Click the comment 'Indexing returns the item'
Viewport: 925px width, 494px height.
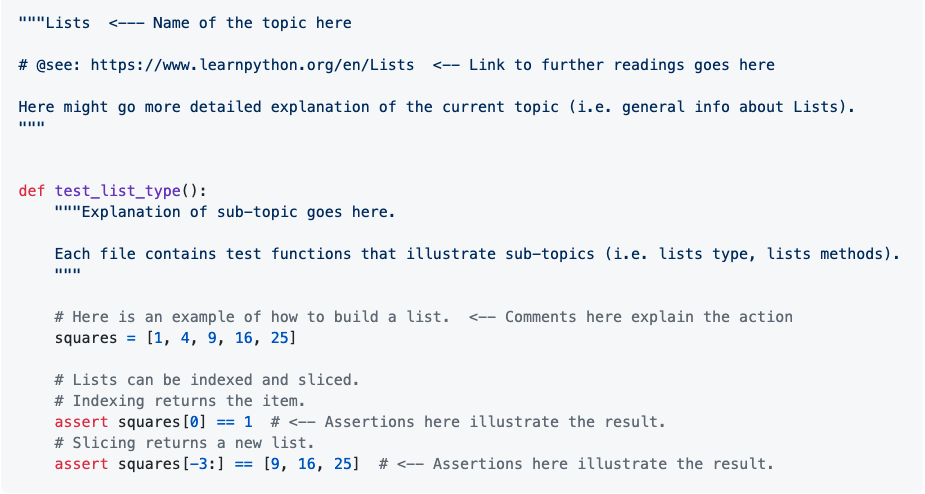pos(180,401)
